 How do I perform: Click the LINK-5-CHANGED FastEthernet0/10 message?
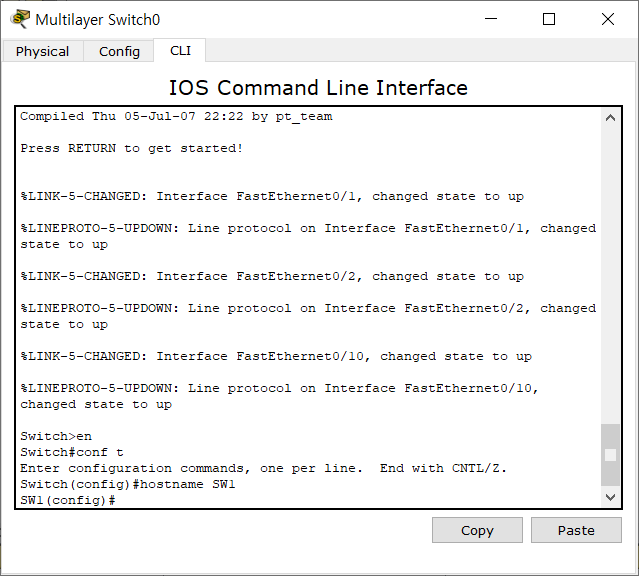(276, 356)
